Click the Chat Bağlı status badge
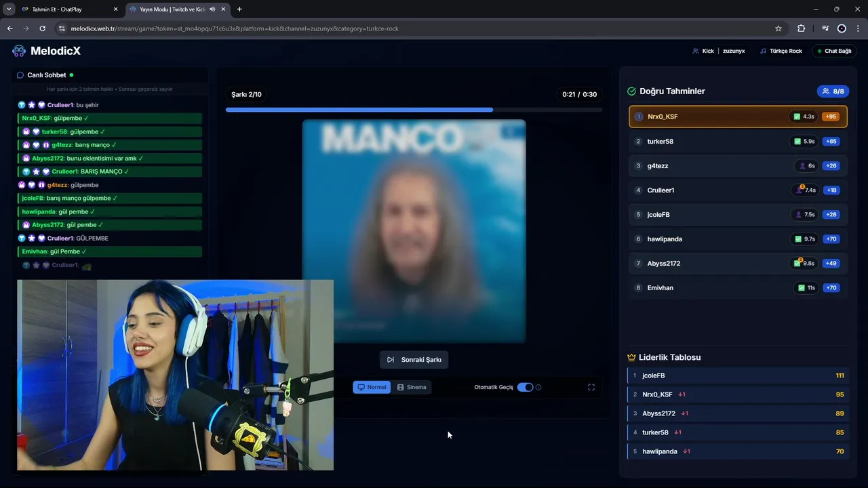 click(x=835, y=51)
